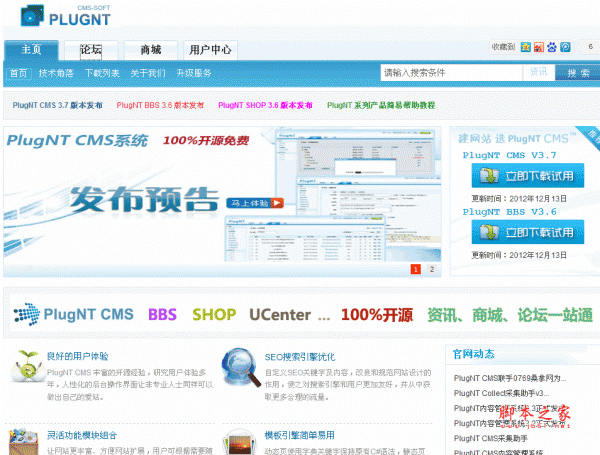Click the PlugNT CMS dotted arrow logo
The image size is (600, 455).
click(27, 314)
